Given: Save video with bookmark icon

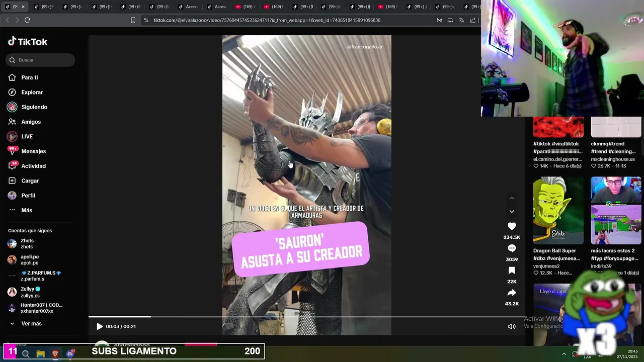Looking at the screenshot, I should (512, 270).
